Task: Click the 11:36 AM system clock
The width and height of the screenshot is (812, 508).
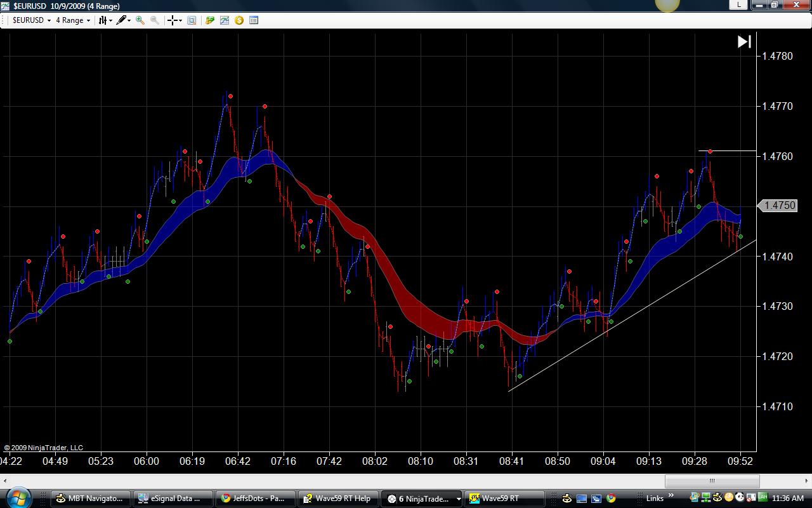Action: (789, 498)
